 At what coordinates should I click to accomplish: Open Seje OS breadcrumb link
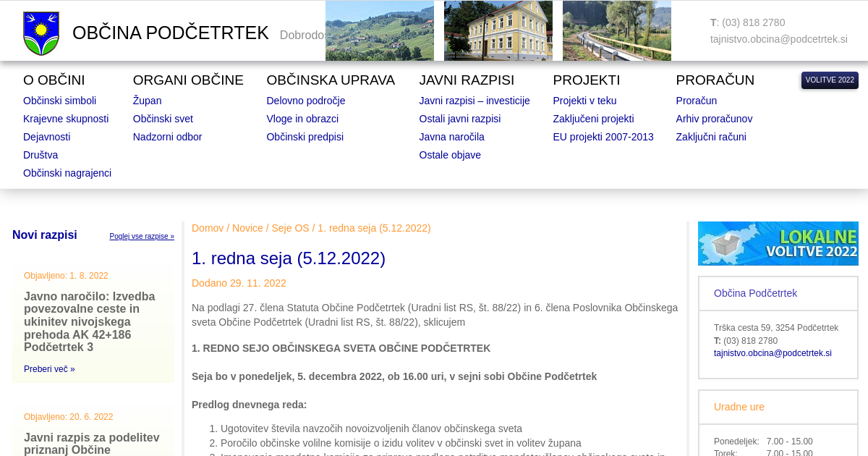[x=290, y=228]
